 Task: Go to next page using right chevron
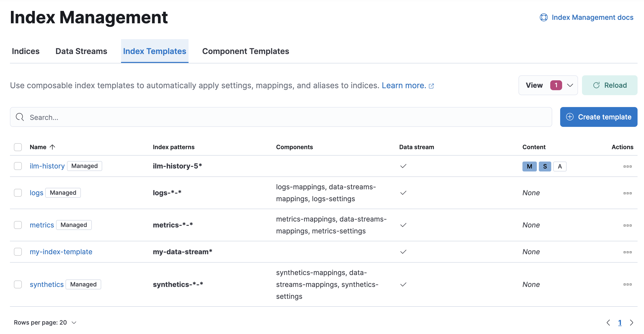(x=631, y=323)
